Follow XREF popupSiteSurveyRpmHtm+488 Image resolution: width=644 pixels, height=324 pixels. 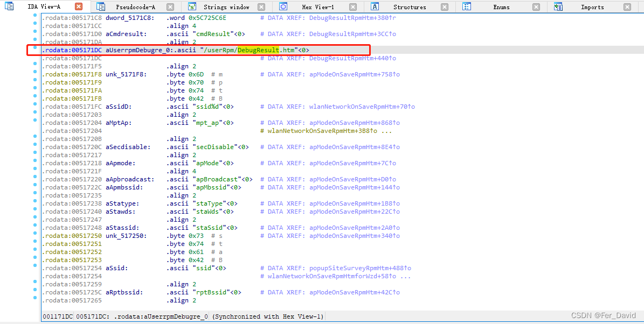pos(360,268)
